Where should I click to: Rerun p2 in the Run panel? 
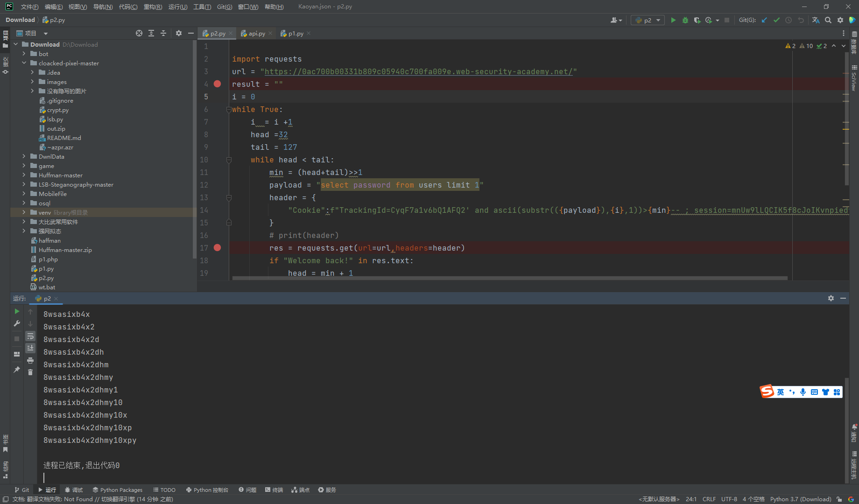click(17, 311)
